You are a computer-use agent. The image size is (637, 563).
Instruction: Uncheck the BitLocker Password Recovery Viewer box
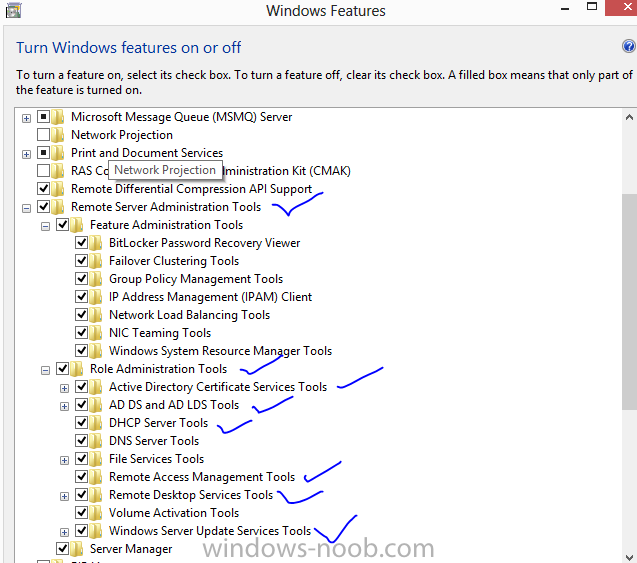pos(82,243)
